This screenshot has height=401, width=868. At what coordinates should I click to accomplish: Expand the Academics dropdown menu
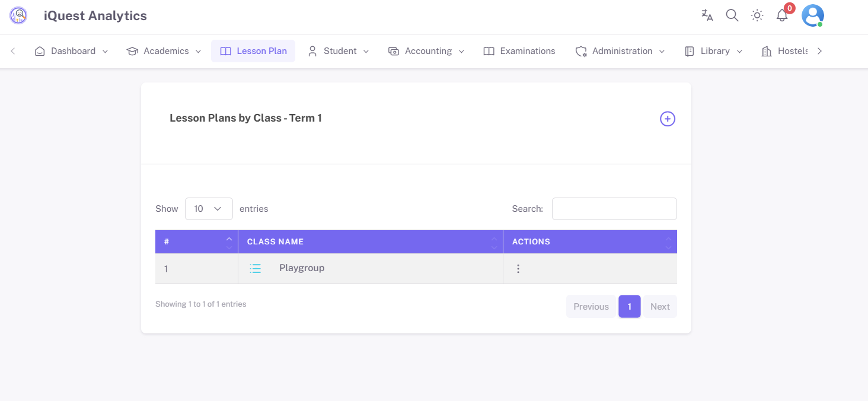[164, 51]
